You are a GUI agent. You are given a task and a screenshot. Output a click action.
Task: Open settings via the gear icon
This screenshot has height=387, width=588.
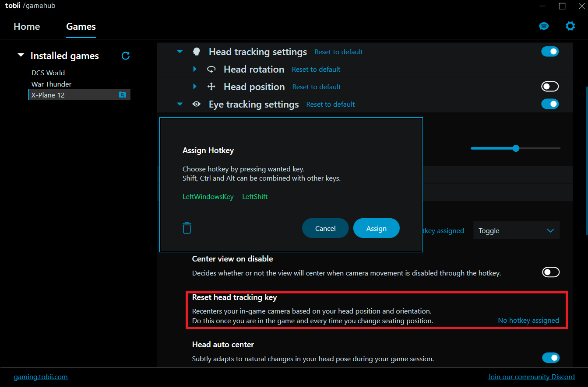(x=570, y=26)
